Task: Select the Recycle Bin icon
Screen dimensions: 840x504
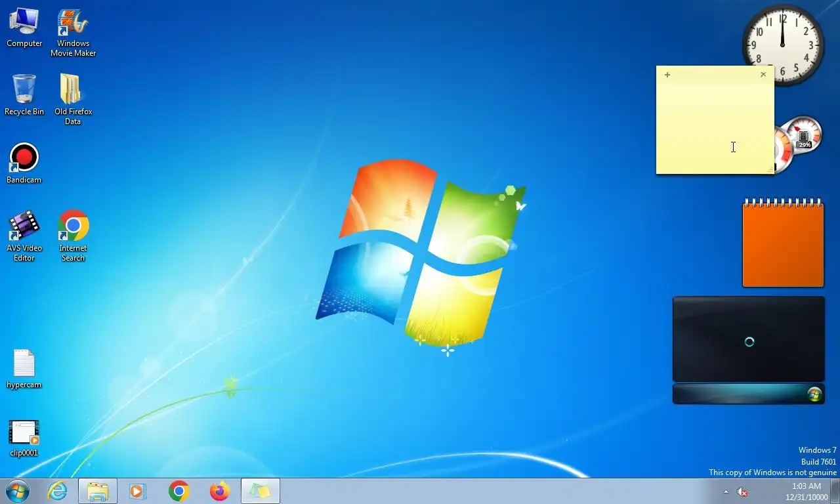Action: tap(24, 94)
